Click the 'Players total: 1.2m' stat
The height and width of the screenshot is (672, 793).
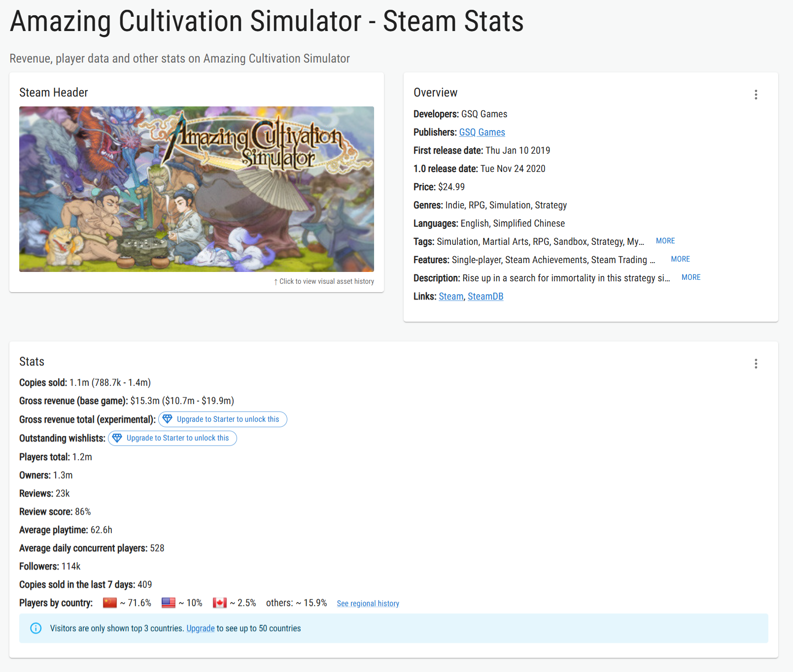tap(56, 457)
